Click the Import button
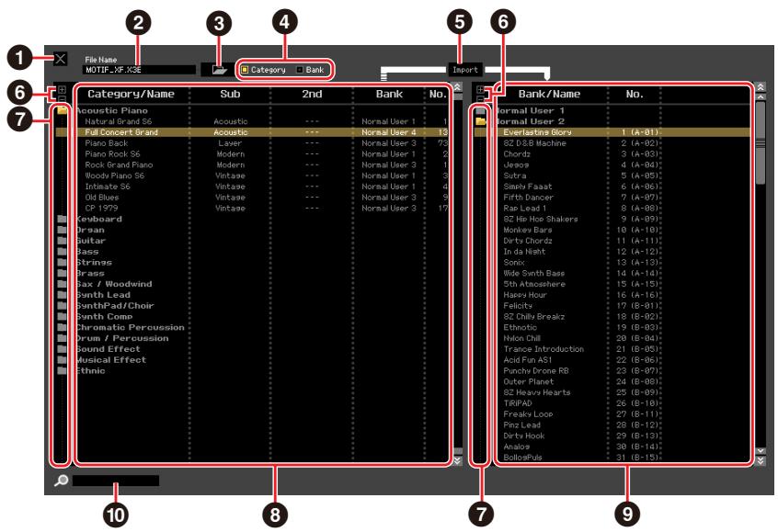 click(x=465, y=70)
